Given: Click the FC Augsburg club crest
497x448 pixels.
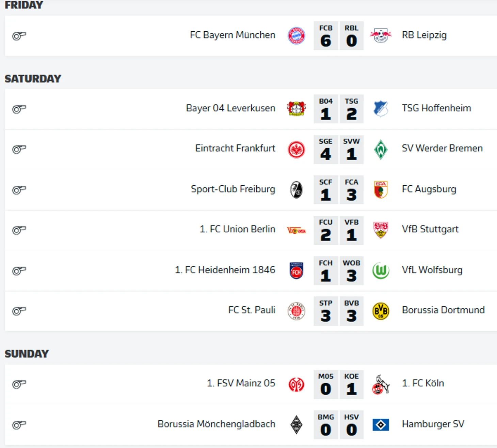Looking at the screenshot, I should pos(381,190).
